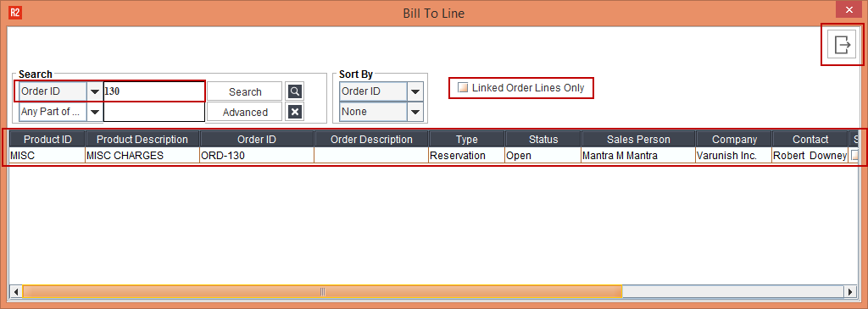Viewport: 868px width, 309px height.
Task: Click the horizontal scrollbar thumb
Action: click(322, 291)
